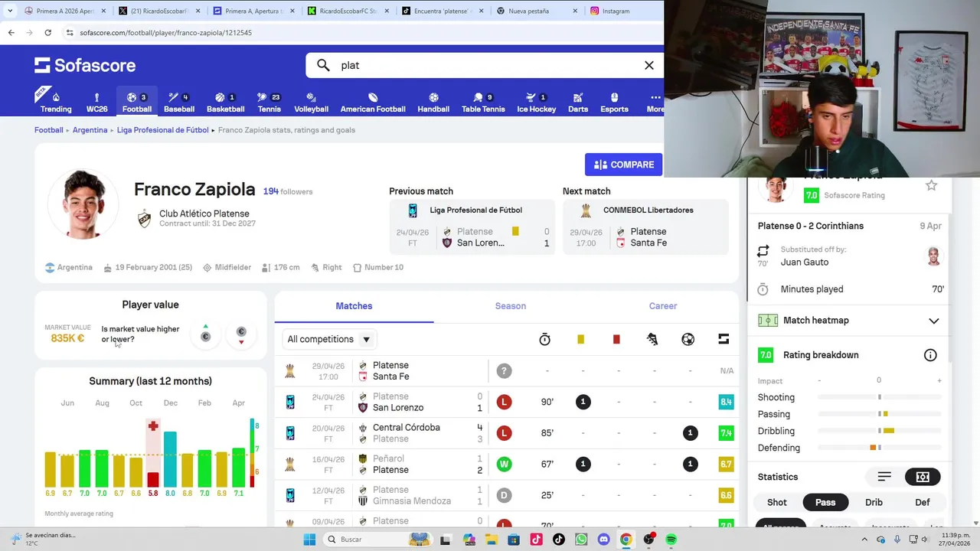Open Club Atlético Platense team page
The image size is (980, 551).
tap(204, 214)
